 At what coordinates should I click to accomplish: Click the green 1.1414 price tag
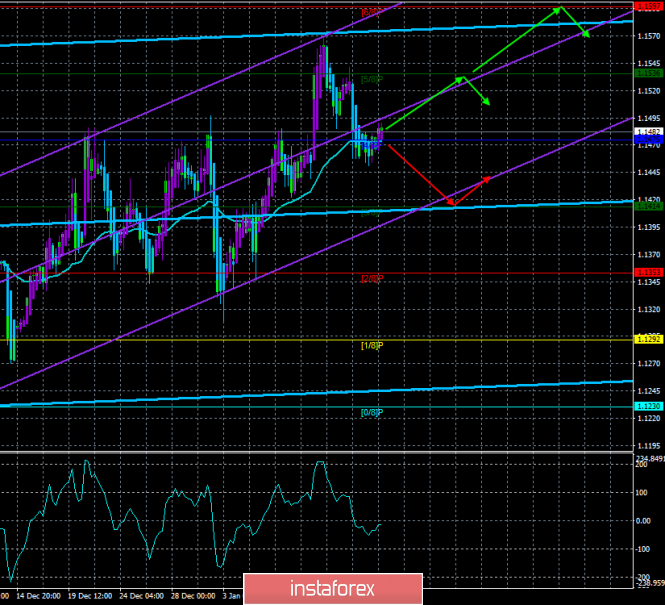pos(649,205)
